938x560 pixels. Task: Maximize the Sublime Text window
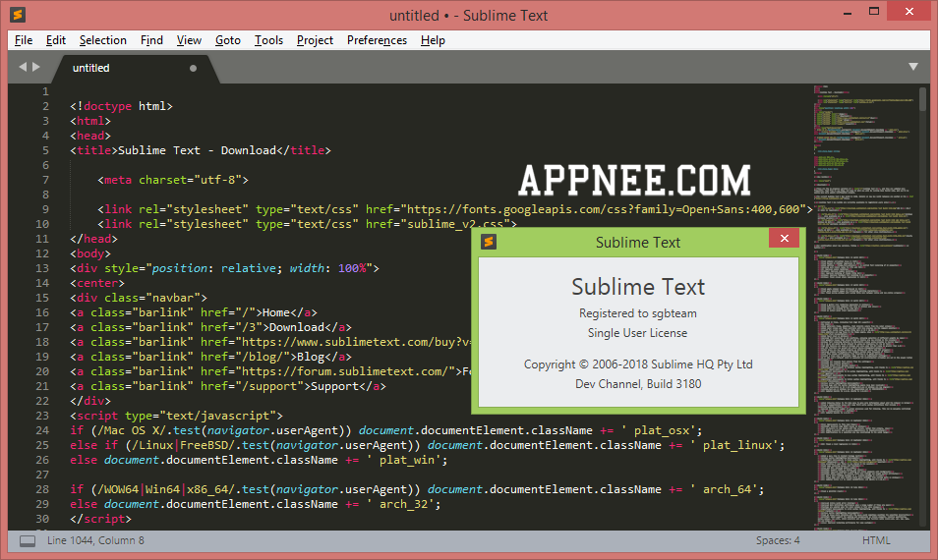point(874,12)
